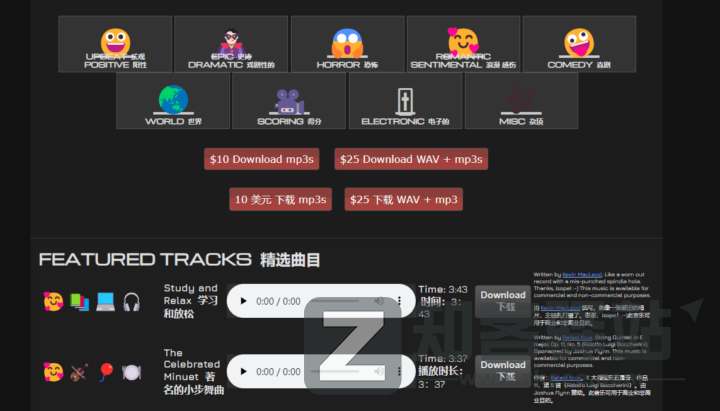This screenshot has width=720, height=411.
Task: Click the headphones tag icon on Study and Relax
Action: click(131, 301)
